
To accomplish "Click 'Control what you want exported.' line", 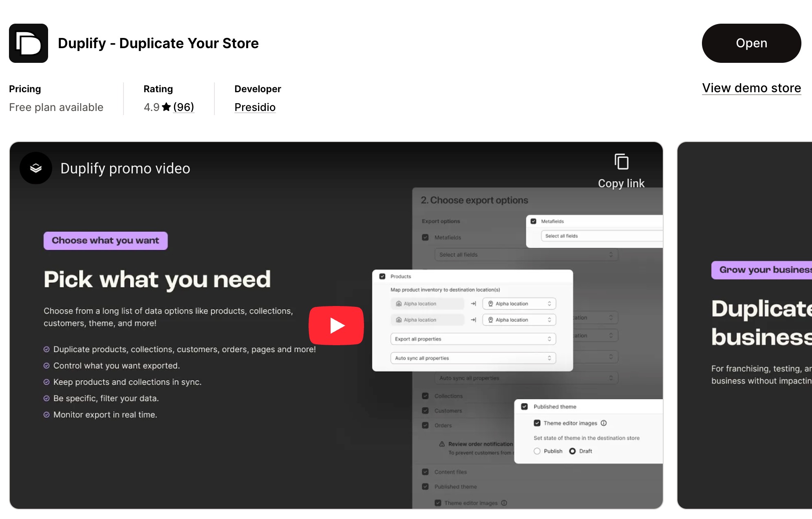I will (116, 366).
